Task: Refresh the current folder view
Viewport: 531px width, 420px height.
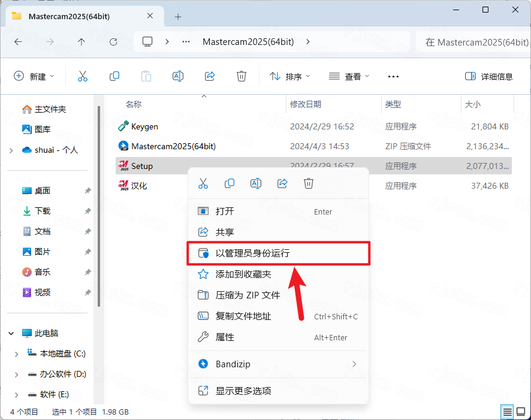Action: coord(113,41)
